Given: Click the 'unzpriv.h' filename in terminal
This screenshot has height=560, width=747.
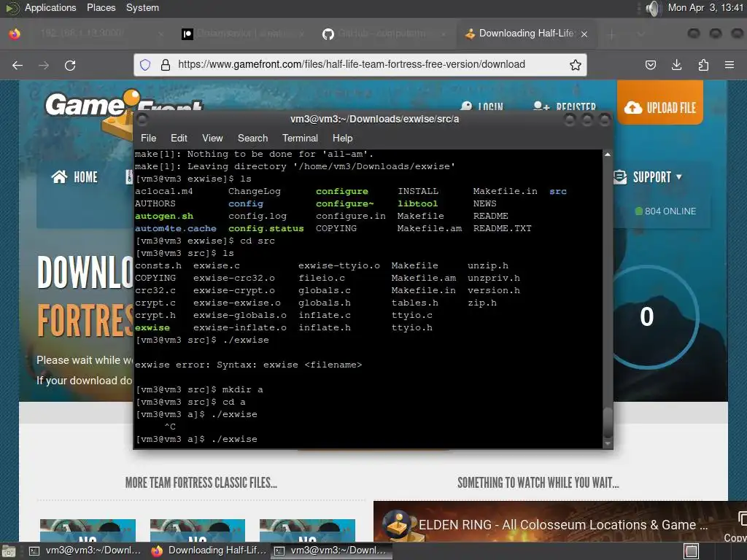Looking at the screenshot, I should (x=494, y=278).
